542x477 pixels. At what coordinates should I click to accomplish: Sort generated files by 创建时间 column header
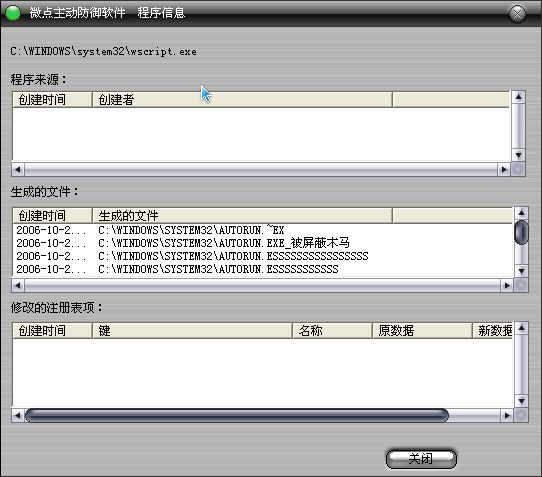[52, 216]
